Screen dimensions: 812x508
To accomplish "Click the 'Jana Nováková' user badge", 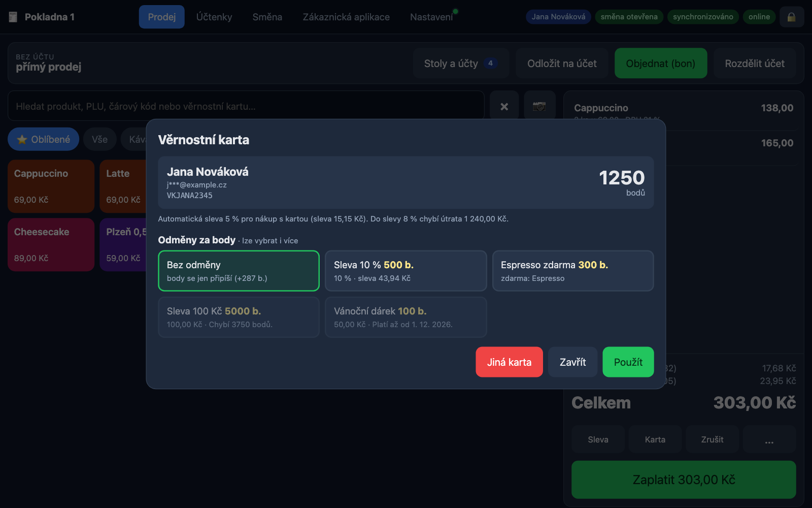I will tap(558, 17).
